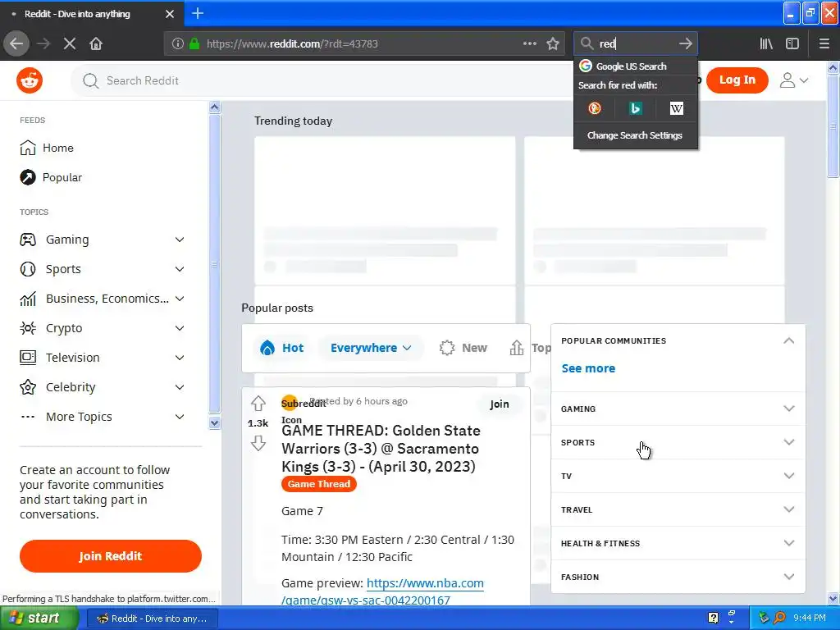Open the browser home page icon
Screen dimensions: 840x630
[96, 44]
